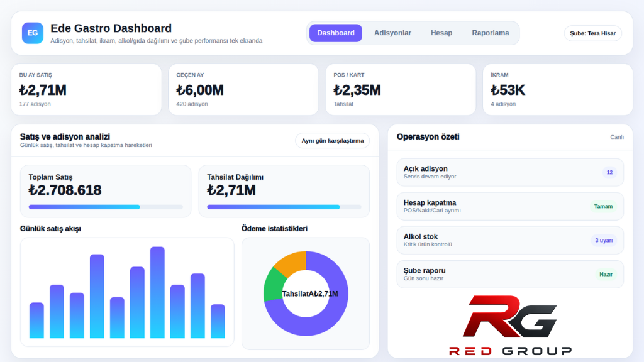This screenshot has height=362, width=644.
Task: Click the Tahsilat Dağılımı progress bar
Action: click(284, 207)
